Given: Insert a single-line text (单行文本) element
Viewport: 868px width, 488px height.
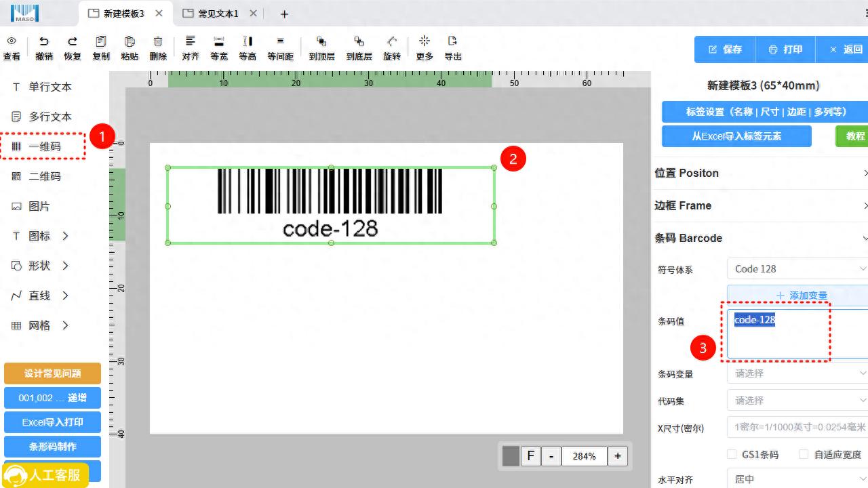Looking at the screenshot, I should tap(50, 87).
